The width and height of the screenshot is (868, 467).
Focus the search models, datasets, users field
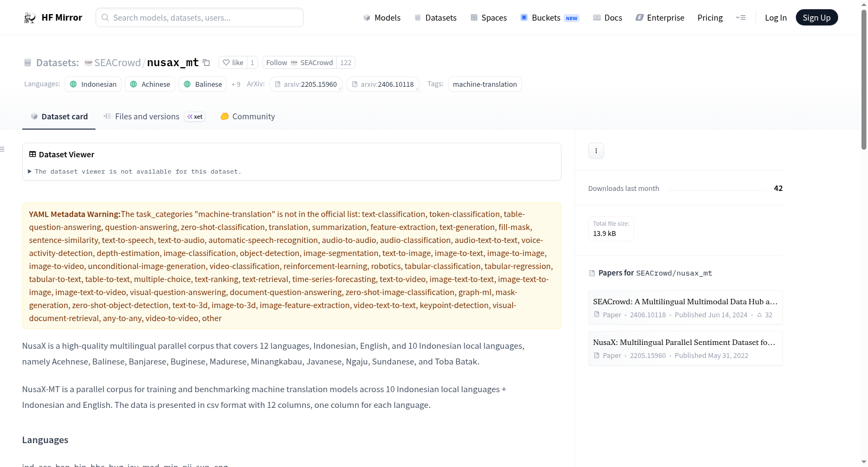pos(200,17)
